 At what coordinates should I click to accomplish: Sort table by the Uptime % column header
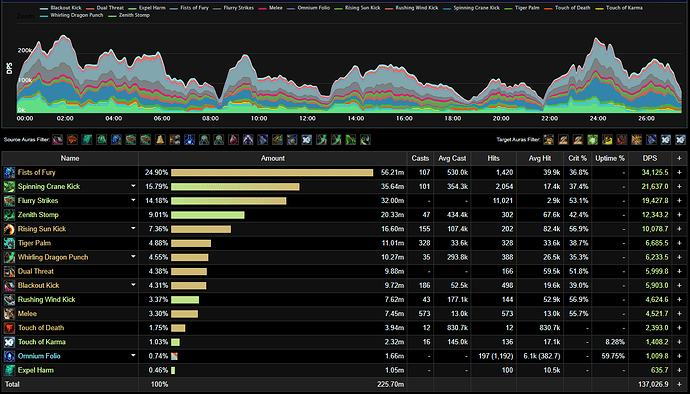[609, 158]
